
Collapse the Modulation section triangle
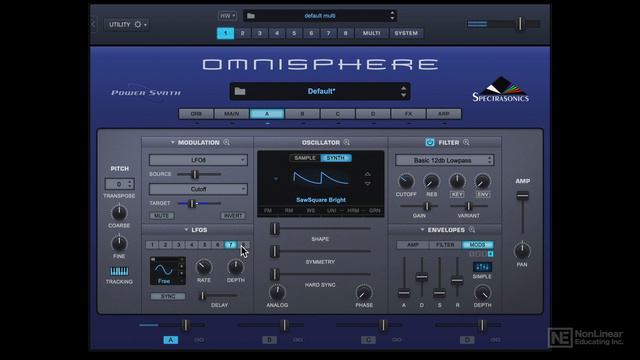click(x=173, y=142)
